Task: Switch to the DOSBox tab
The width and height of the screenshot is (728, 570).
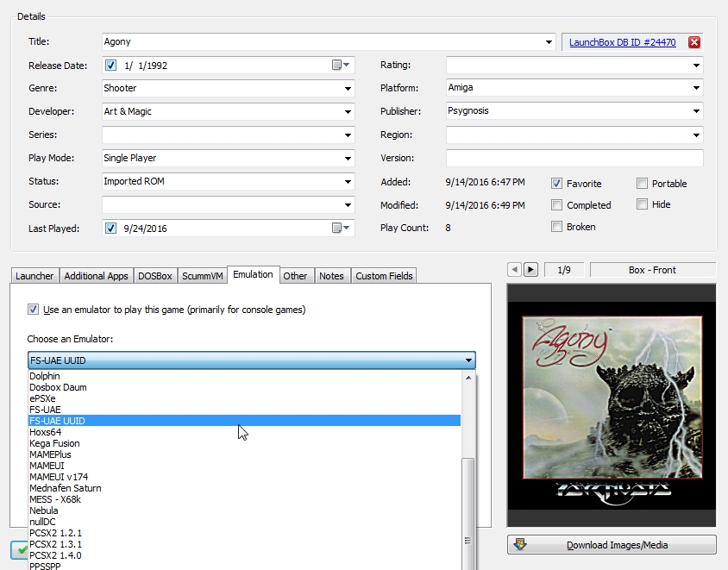Action: point(155,276)
